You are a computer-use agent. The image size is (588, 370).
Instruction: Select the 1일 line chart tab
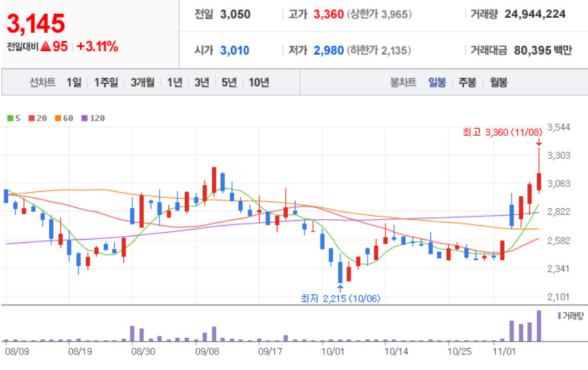(74, 82)
